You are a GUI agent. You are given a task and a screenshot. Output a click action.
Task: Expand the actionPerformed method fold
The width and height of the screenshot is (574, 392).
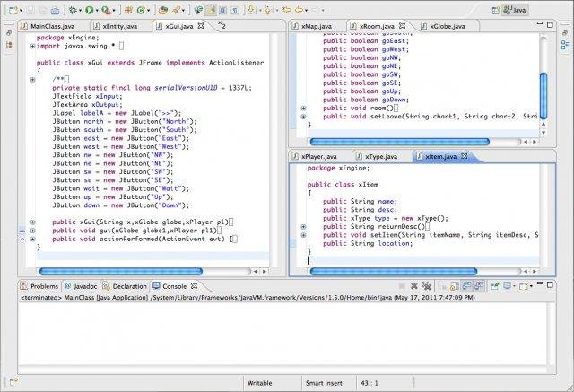click(32, 239)
